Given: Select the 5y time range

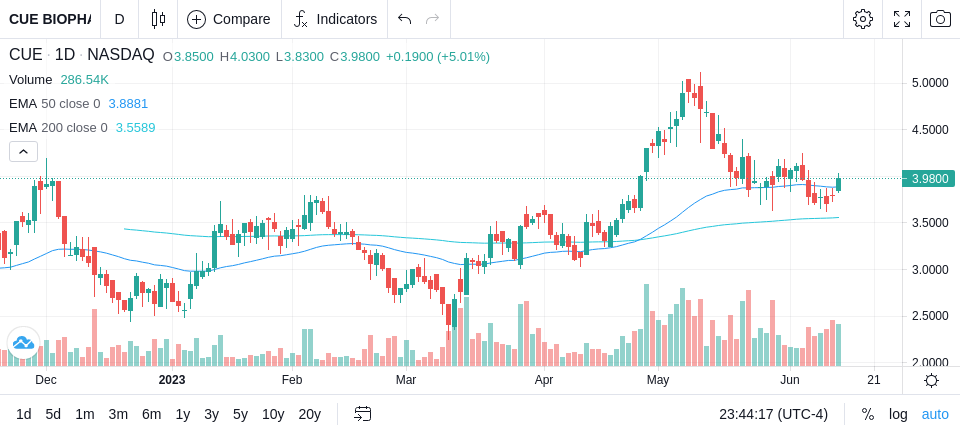Looking at the screenshot, I should pos(240,414).
